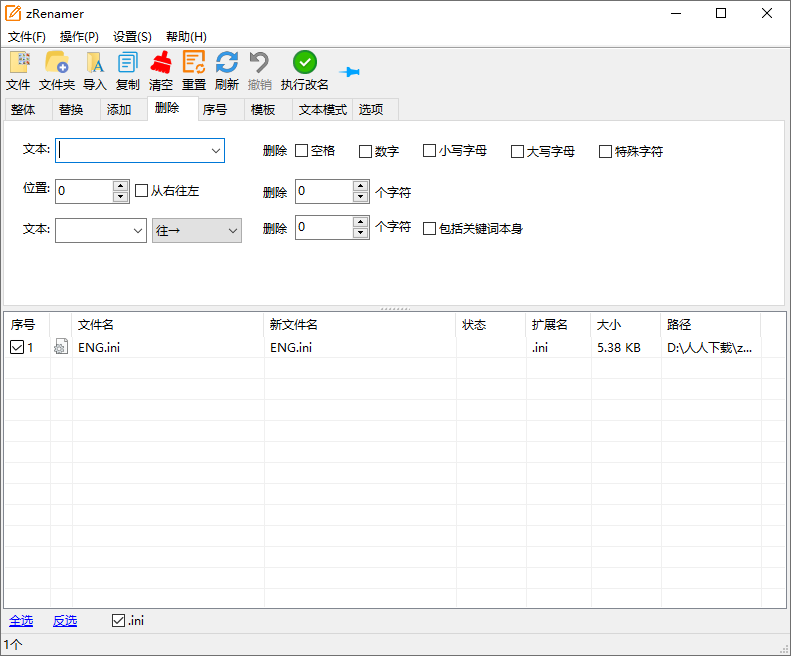The image size is (791, 656).
Task: Click the 执行改名 green checkmark icon
Action: [305, 63]
